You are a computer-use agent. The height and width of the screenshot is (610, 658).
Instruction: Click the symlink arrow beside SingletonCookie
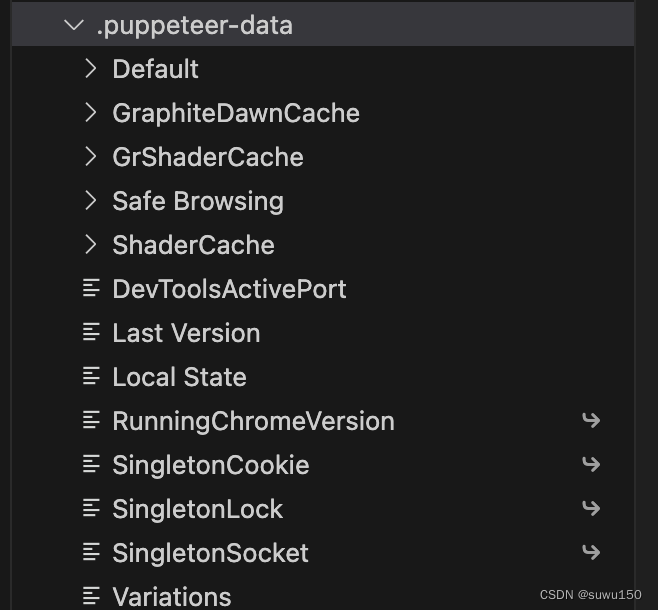click(591, 464)
